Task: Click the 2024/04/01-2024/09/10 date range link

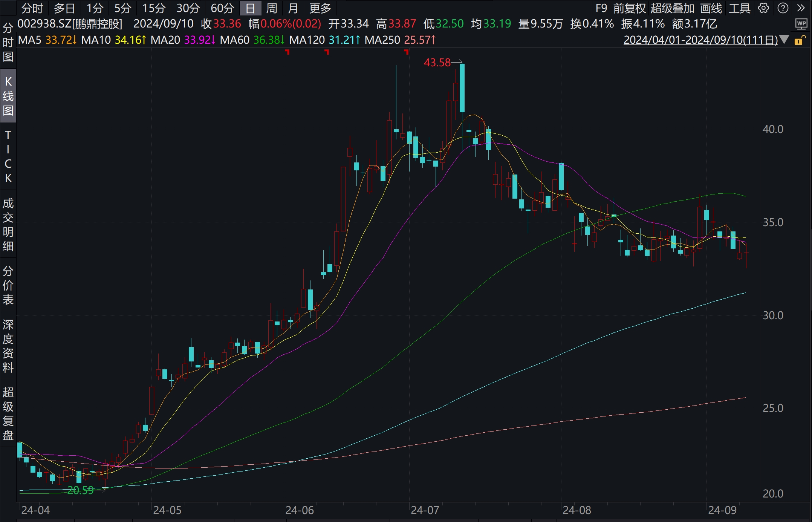Action: [700, 40]
